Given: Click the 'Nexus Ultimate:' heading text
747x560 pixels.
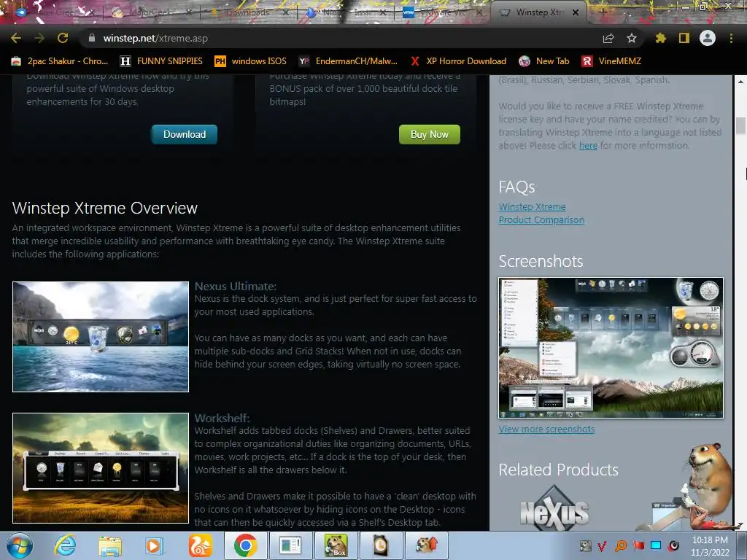Looking at the screenshot, I should [236, 286].
